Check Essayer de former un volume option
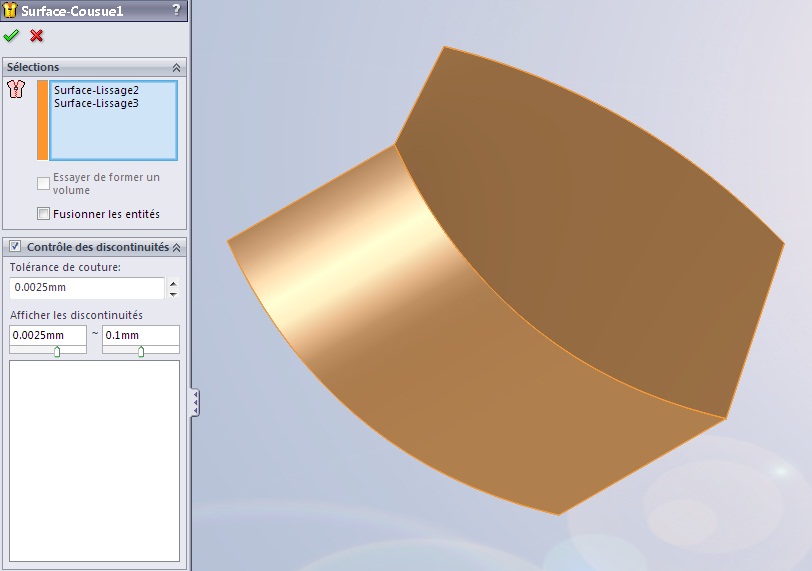This screenshot has width=812, height=571. pos(43,183)
